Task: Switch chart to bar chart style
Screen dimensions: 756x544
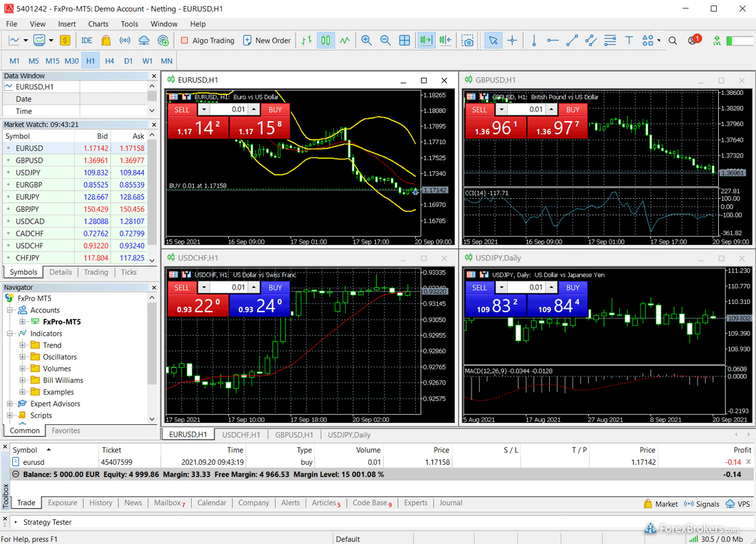Action: (x=307, y=41)
